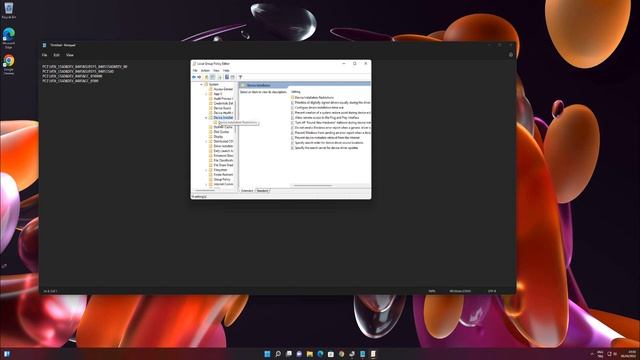Viewport: 640px width, 360px height.
Task: Open Microsoft Store from the taskbar
Action: 331,353
